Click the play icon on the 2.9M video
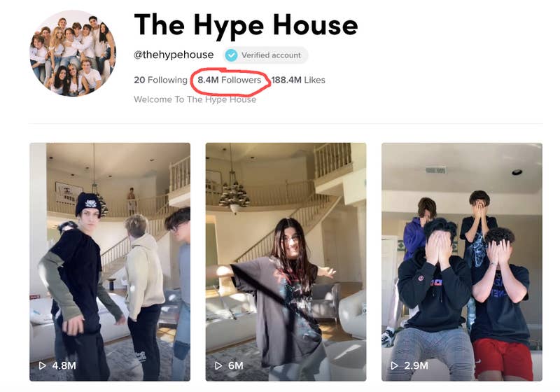The image size is (560, 392). point(394,365)
